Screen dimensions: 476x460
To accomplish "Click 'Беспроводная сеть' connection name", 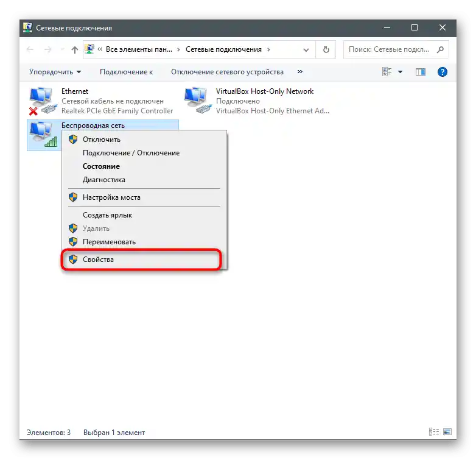I will pos(93,126).
